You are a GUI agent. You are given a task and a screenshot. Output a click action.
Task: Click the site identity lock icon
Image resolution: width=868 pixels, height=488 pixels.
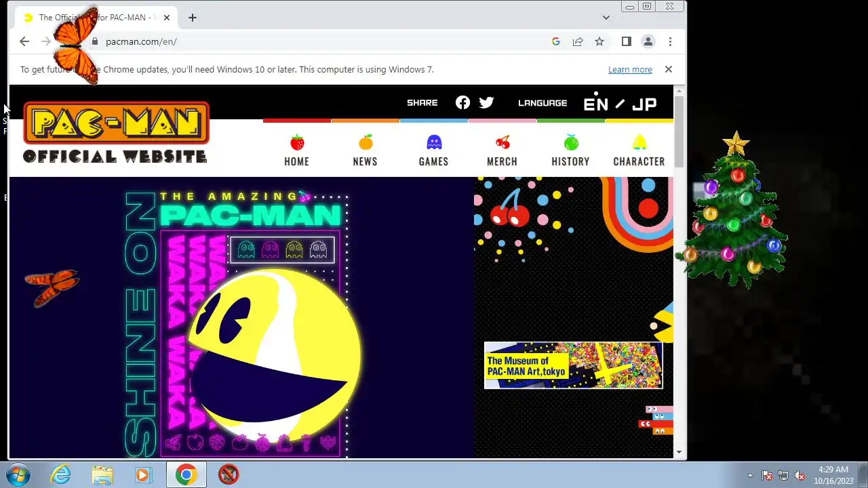(95, 41)
